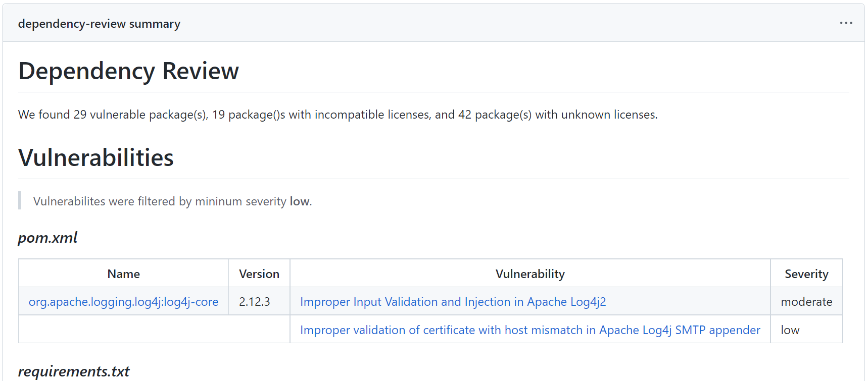Click the moderate severity cell
Screen dimensions: 868x381
(x=806, y=301)
